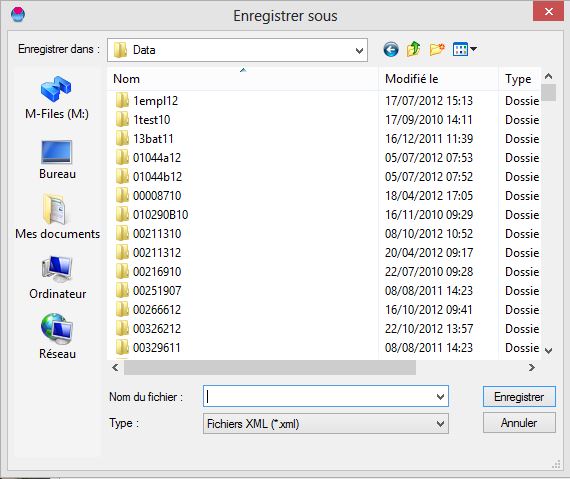The image size is (570, 479).
Task: Open the Réseau location
Action: pyautogui.click(x=57, y=337)
